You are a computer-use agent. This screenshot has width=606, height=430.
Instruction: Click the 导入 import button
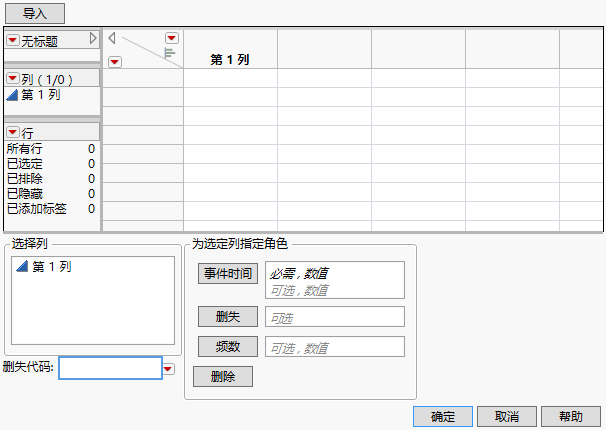[35, 14]
